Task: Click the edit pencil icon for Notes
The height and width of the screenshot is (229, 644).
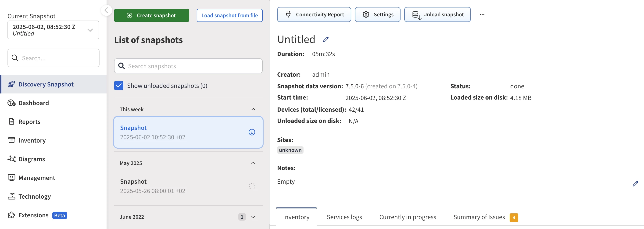Action: (635, 184)
